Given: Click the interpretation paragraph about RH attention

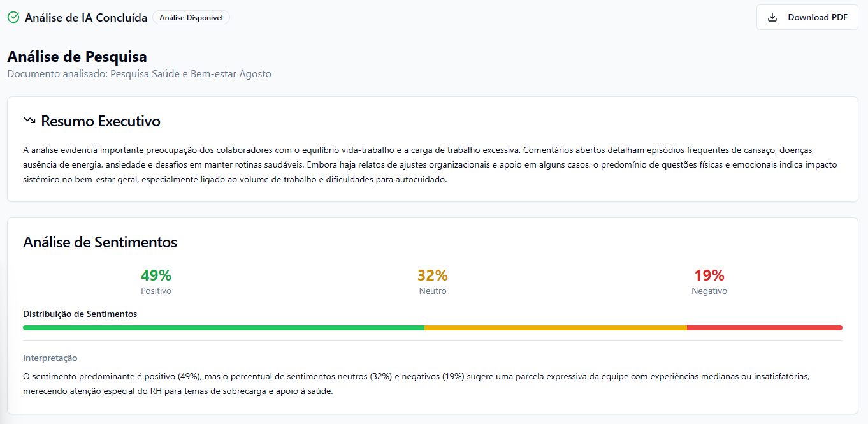Looking at the screenshot, I should 416,384.
